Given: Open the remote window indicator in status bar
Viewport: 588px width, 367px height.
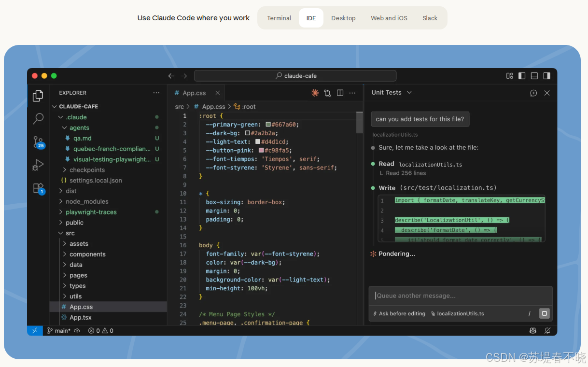Looking at the screenshot, I should [34, 331].
